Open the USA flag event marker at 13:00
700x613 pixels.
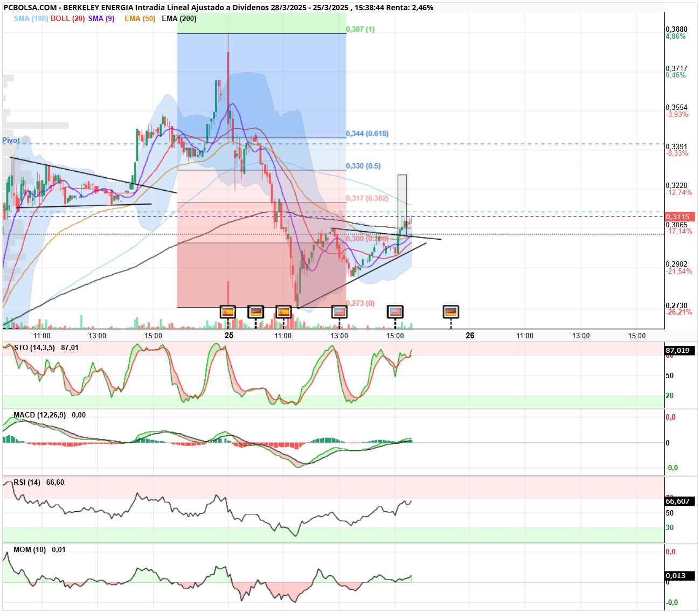click(339, 312)
